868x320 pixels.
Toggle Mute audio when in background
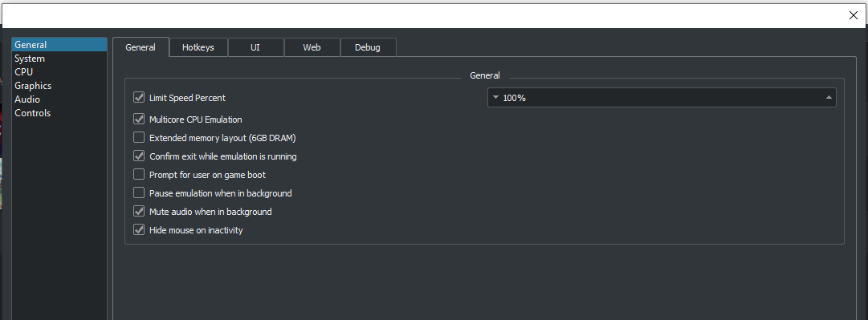139,212
